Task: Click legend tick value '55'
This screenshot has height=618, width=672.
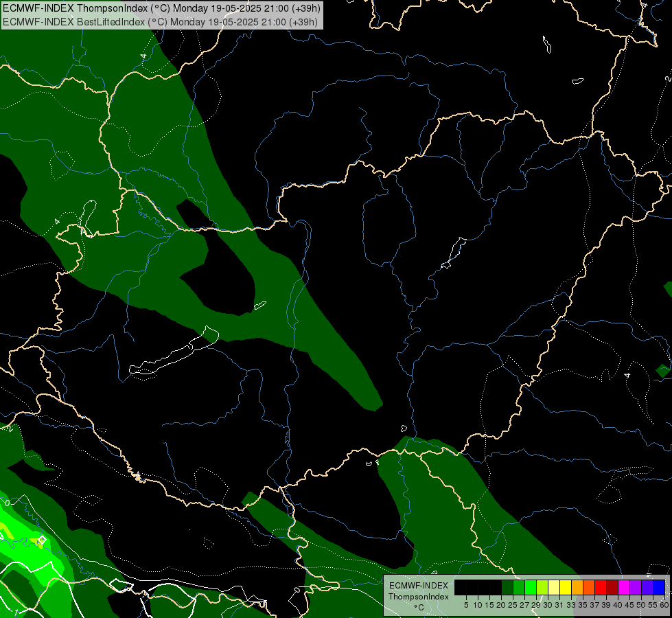Action: pyautogui.click(x=652, y=605)
